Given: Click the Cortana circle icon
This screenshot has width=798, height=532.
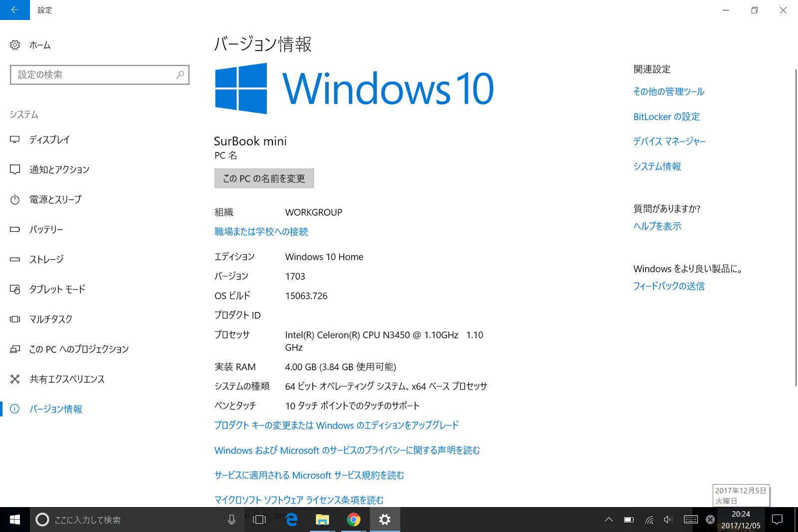Looking at the screenshot, I should coord(42,520).
